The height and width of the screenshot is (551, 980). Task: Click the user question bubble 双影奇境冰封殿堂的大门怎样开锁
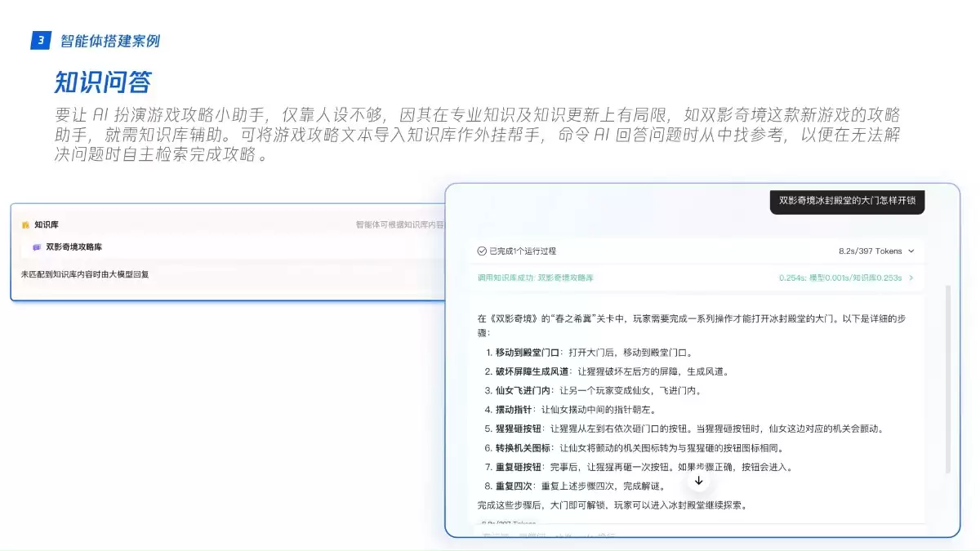(x=847, y=200)
